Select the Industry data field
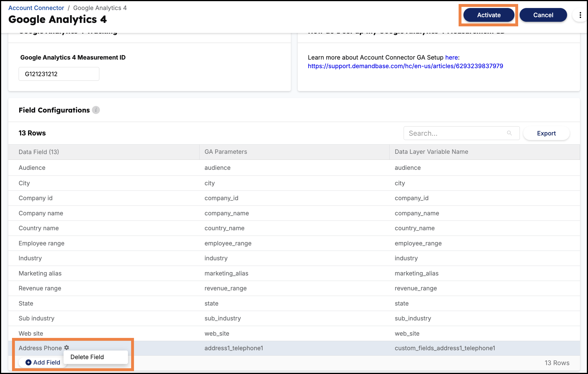The width and height of the screenshot is (588, 374). tap(30, 258)
